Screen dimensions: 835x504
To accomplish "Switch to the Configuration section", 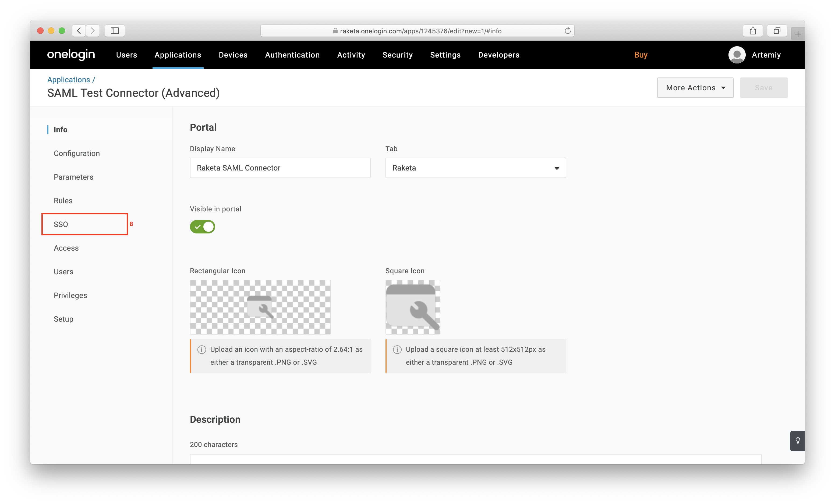I will click(77, 154).
